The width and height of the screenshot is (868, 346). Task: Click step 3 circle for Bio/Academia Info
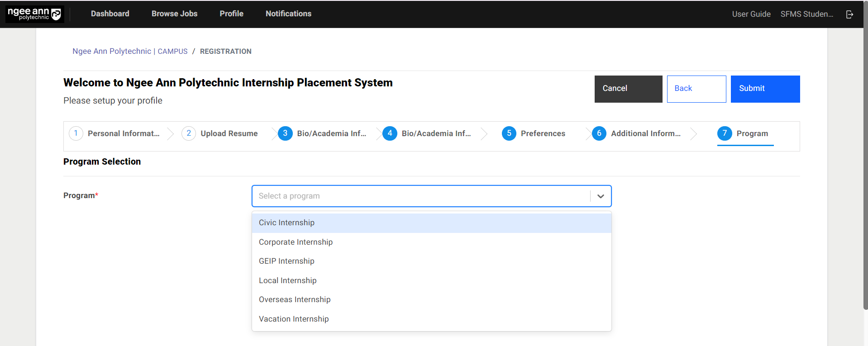285,133
